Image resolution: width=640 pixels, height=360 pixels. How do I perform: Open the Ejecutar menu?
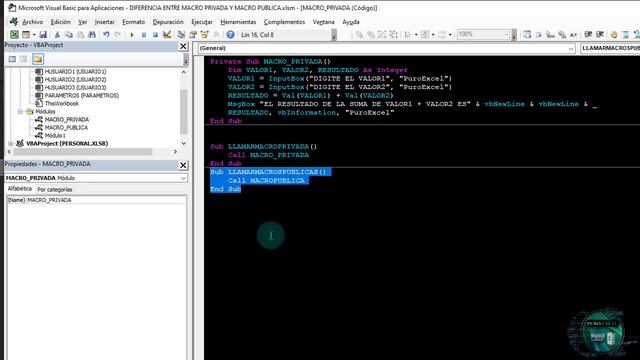pyautogui.click(x=202, y=22)
